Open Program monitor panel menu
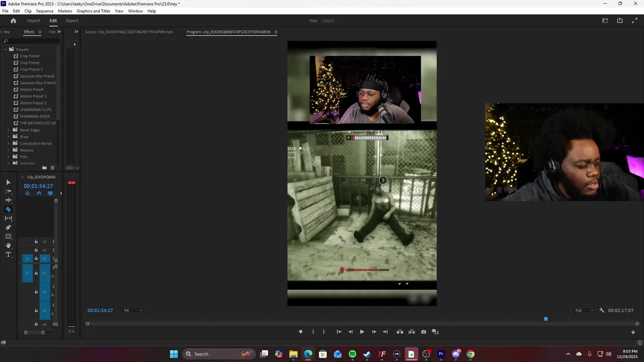This screenshot has height=362, width=644. tap(276, 32)
